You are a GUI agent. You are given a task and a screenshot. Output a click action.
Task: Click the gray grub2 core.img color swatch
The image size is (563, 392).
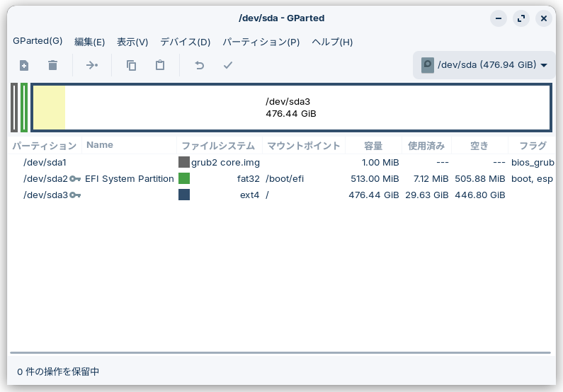(x=184, y=162)
